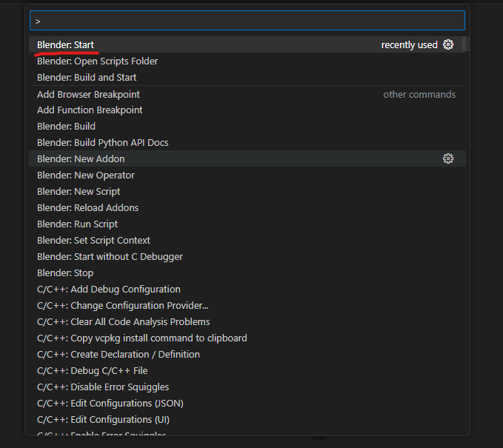Select Add Browser Breakpoint command
503x448 pixels.
click(247, 94)
